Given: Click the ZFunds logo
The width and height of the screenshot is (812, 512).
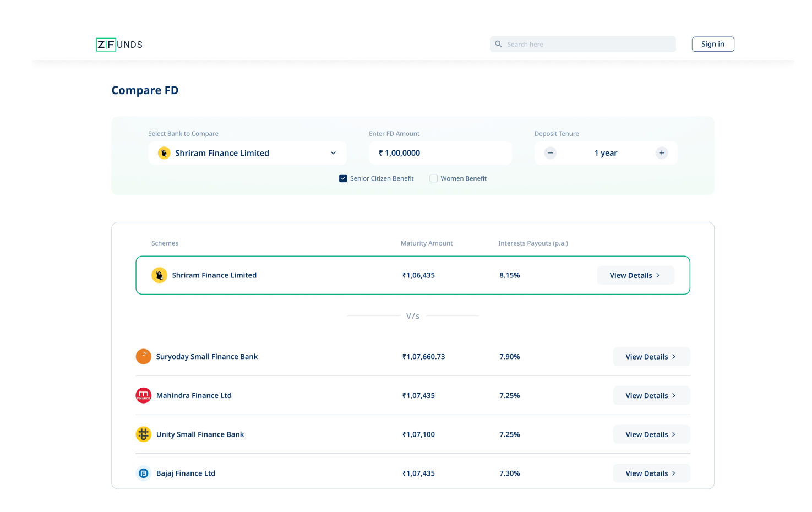Looking at the screenshot, I should point(119,45).
